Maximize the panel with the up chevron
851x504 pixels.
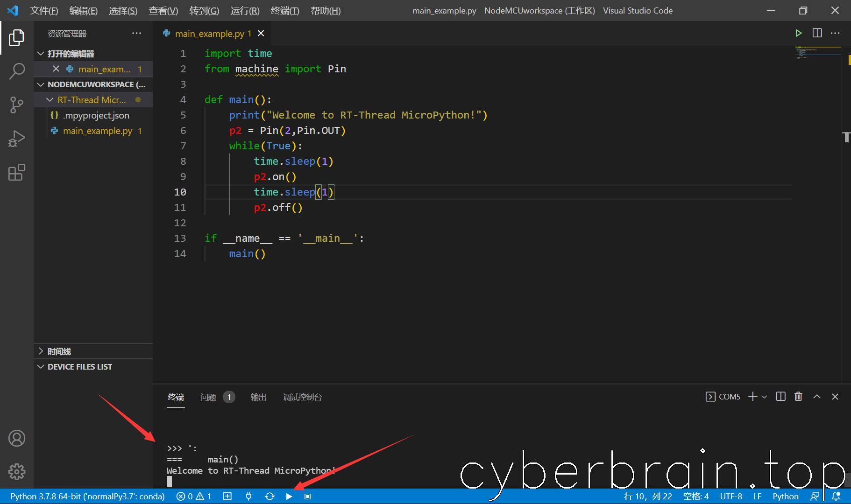(x=817, y=396)
